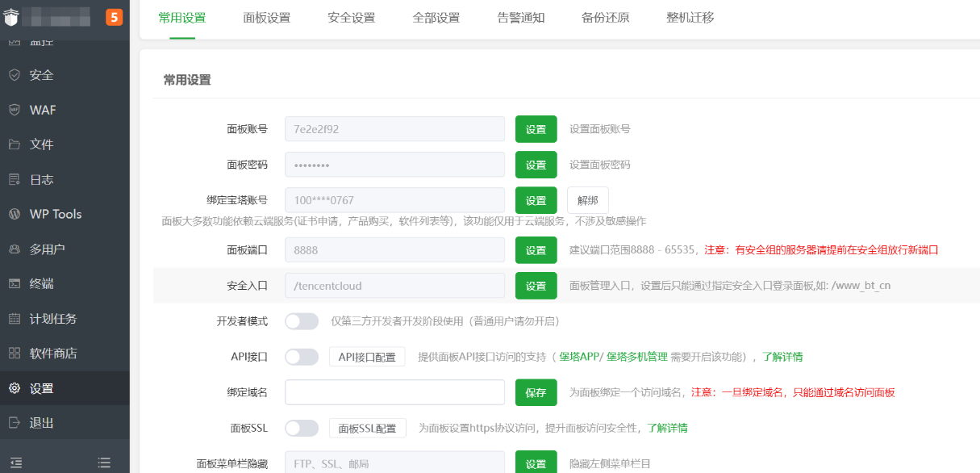Screen dimensions: 980x473
Task: Open the 软件商店 grid icon
Action: [x=15, y=354]
